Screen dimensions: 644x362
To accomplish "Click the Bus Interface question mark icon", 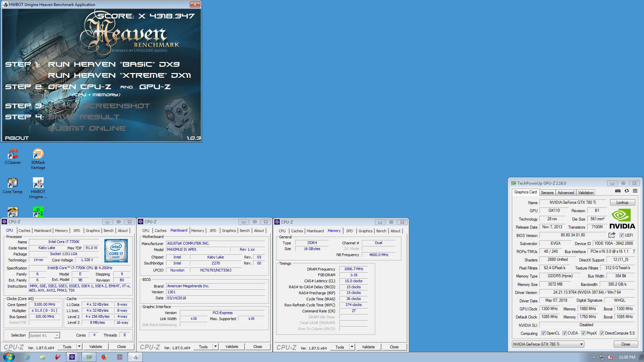I will tap(634, 251).
